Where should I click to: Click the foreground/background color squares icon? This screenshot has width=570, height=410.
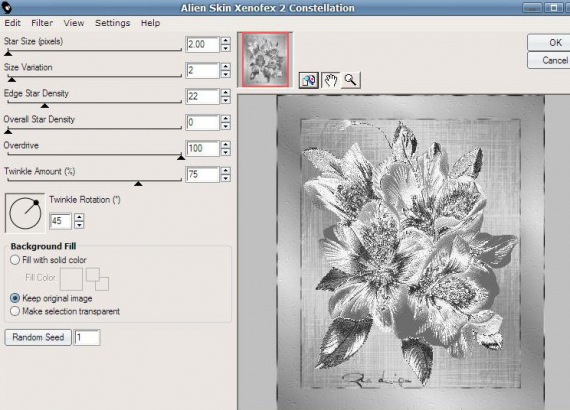(x=97, y=279)
